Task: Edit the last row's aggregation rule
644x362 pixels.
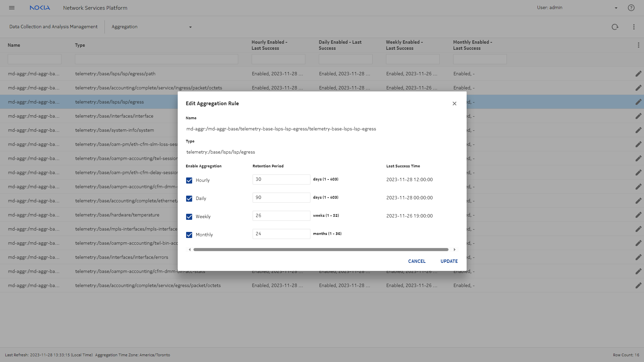Action: point(638,285)
